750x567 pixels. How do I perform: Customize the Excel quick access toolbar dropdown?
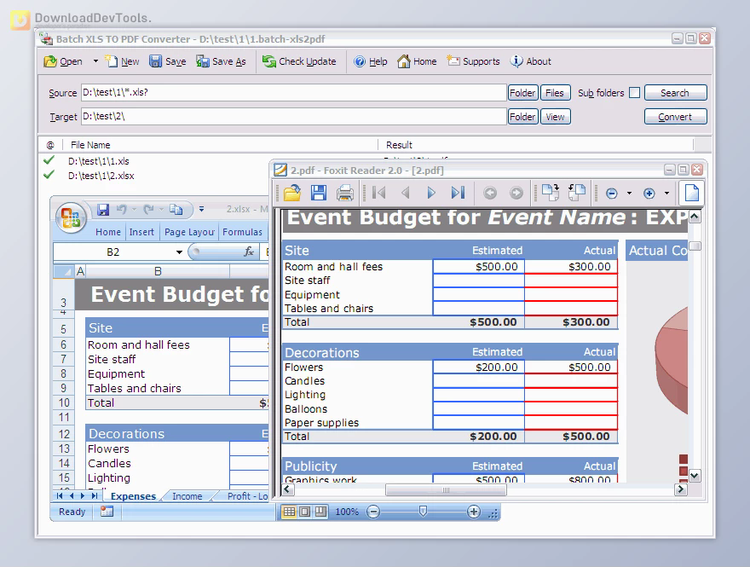[x=201, y=209]
